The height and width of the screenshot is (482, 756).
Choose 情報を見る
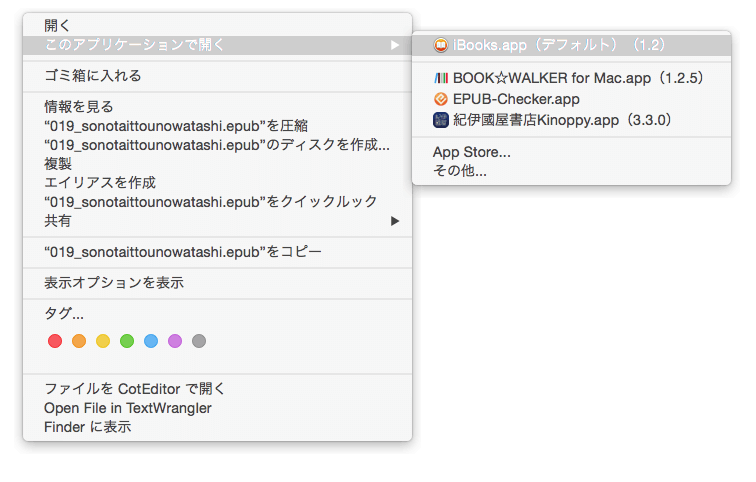point(217,107)
